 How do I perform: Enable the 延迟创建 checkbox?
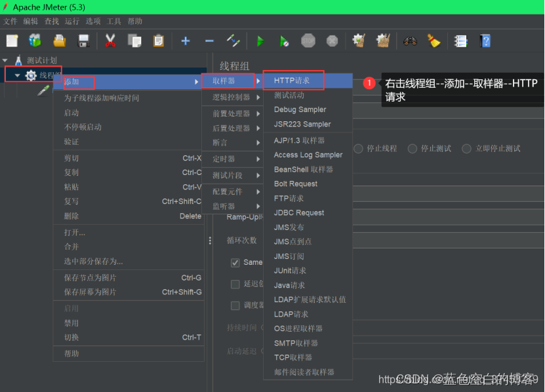[x=235, y=284]
